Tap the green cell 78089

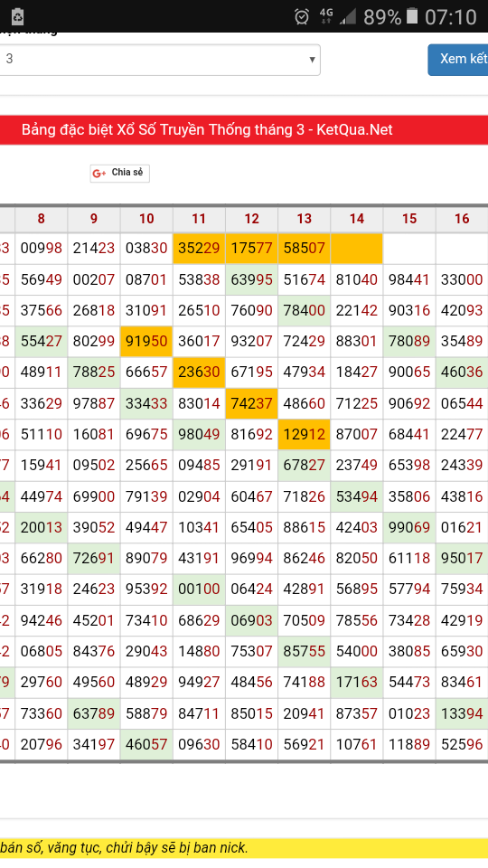[409, 341]
